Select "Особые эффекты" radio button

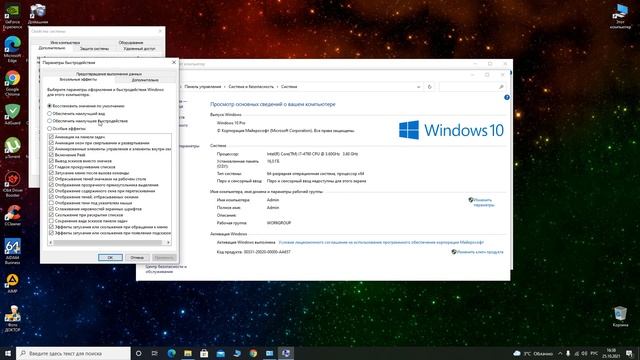coord(49,129)
